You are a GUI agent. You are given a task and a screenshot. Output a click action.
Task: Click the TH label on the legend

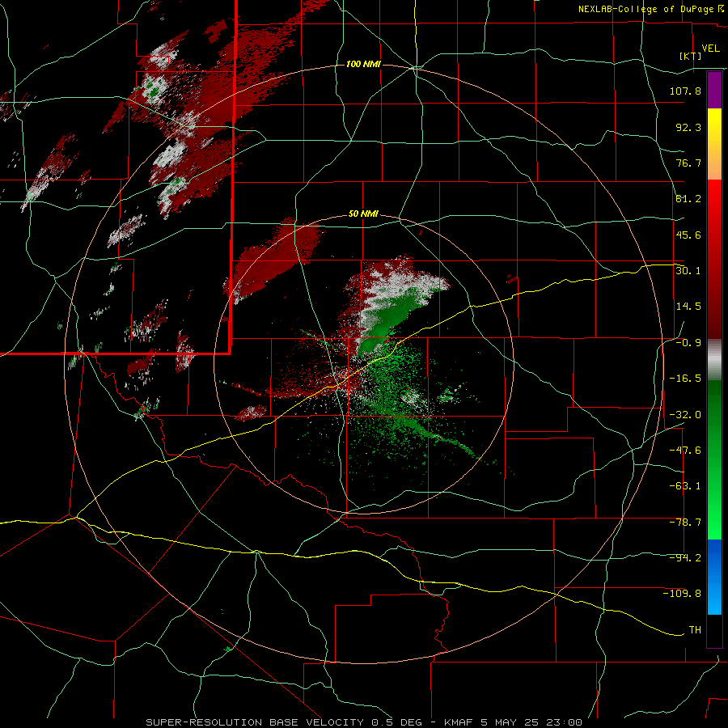[x=695, y=630]
